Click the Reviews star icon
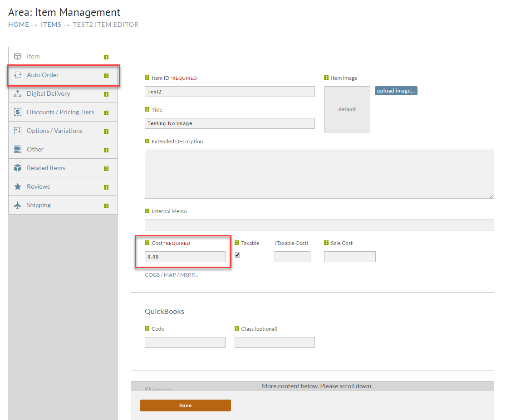 coord(18,186)
